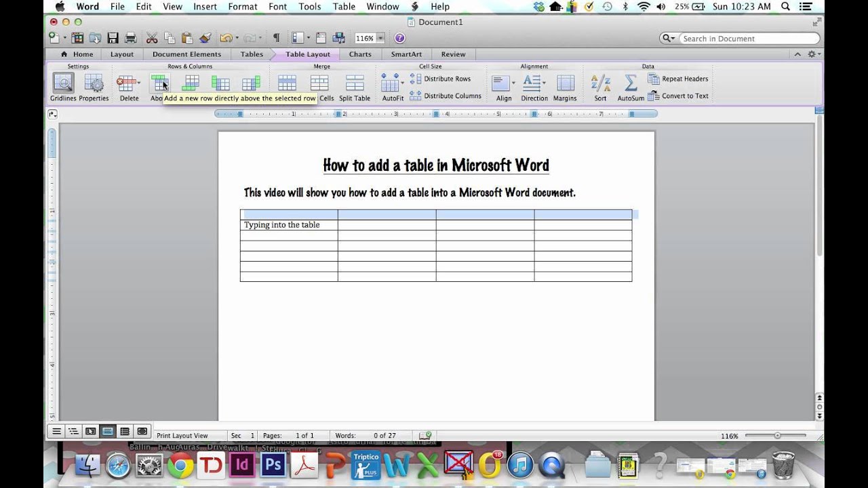This screenshot has width=868, height=488.
Task: Click the Split Table icon
Action: 355,83
